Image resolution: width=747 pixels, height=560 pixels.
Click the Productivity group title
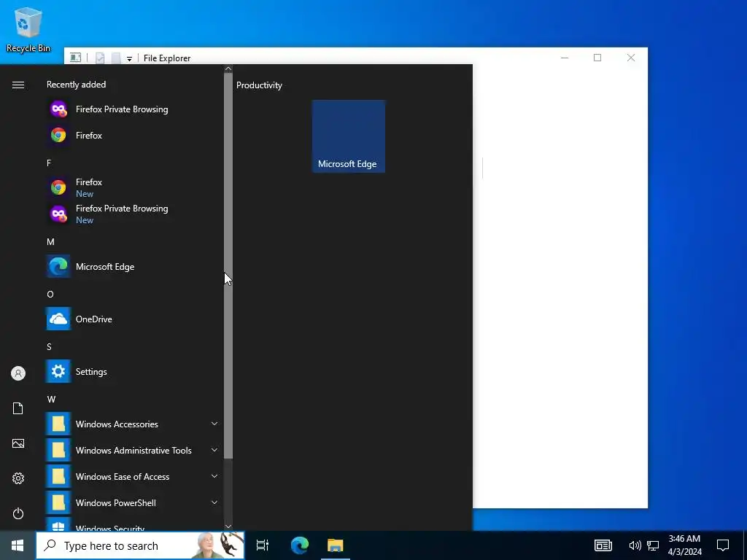click(x=259, y=85)
